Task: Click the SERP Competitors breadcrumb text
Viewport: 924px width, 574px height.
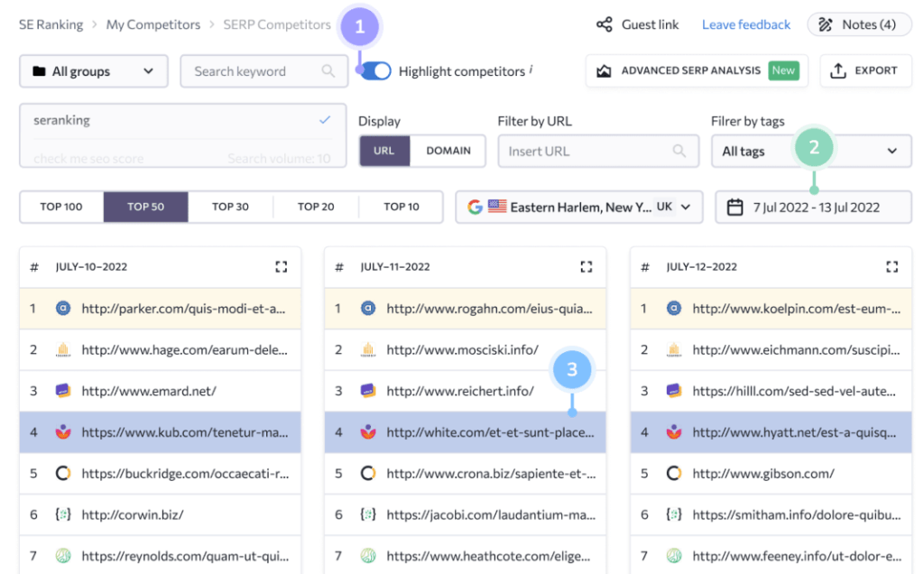Action: click(x=277, y=24)
